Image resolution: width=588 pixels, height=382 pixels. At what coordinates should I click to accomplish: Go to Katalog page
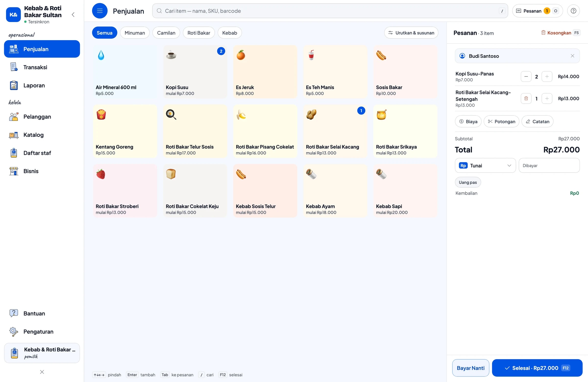pyautogui.click(x=42, y=135)
